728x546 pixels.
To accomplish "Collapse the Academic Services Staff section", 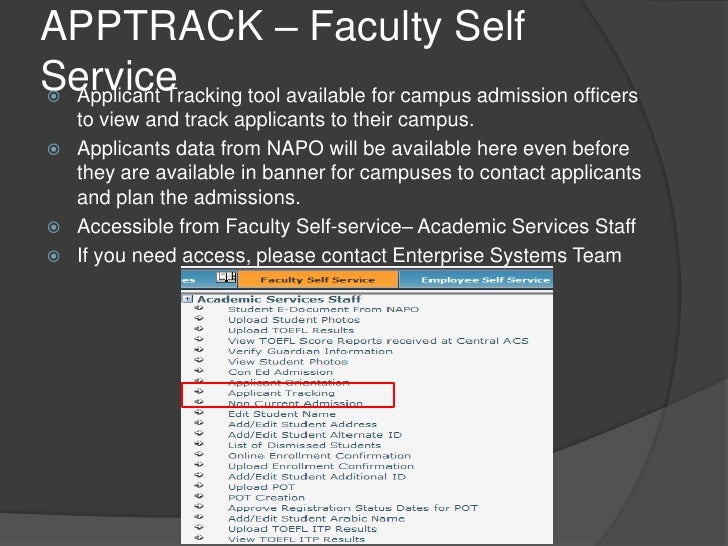I will 187,299.
